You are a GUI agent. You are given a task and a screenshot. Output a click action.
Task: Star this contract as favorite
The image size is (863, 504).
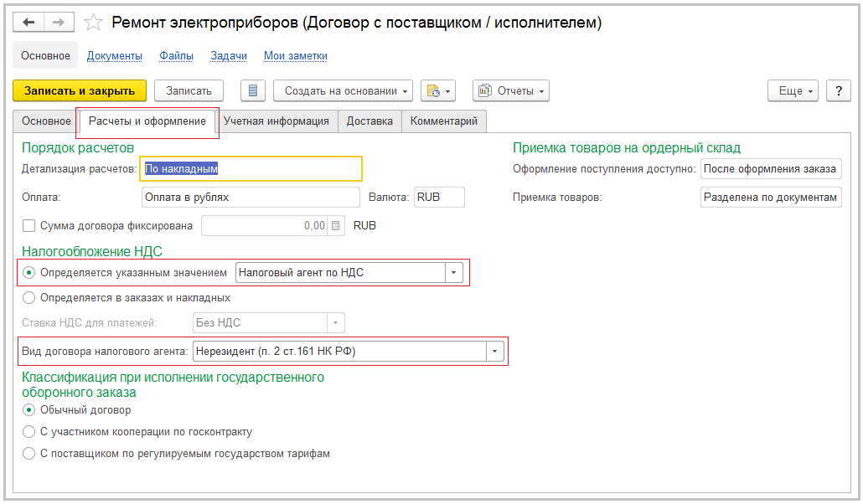click(94, 23)
